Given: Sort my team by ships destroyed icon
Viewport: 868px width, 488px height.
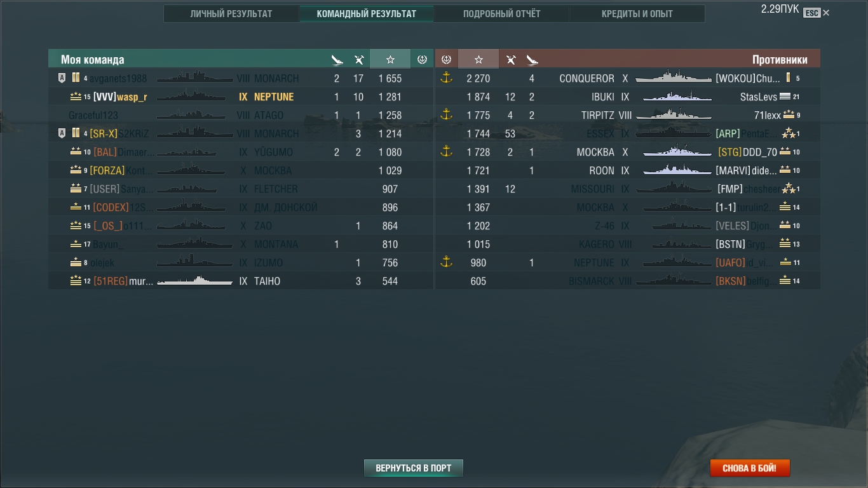Looking at the screenshot, I should [x=337, y=60].
